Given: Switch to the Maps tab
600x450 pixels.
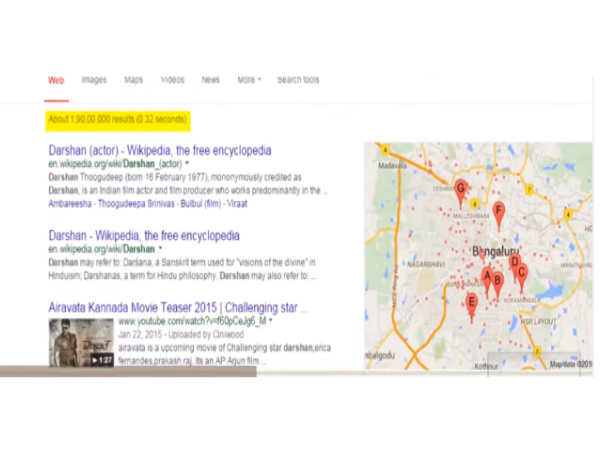Looking at the screenshot, I should (134, 80).
